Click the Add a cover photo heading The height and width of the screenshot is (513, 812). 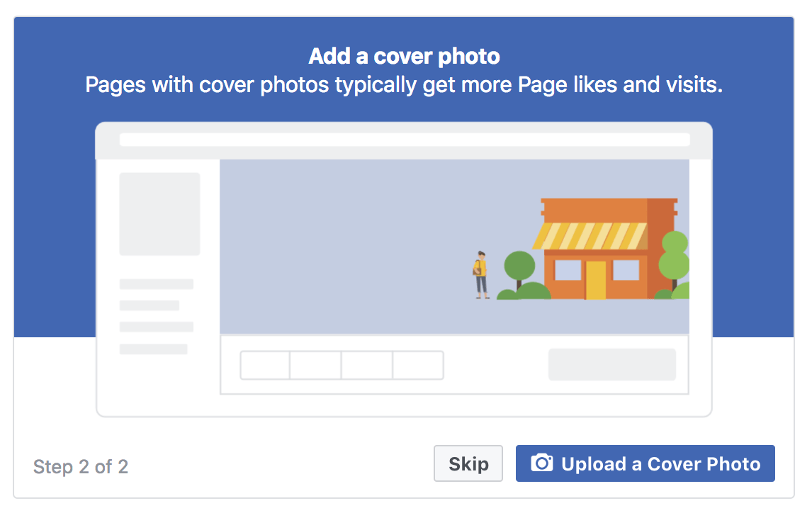(405, 56)
